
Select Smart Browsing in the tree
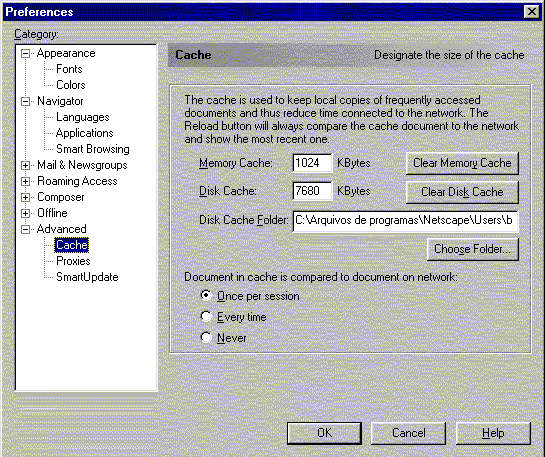(93, 149)
